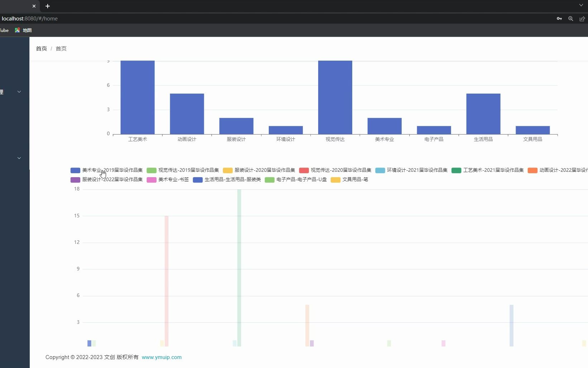
Task: Expand the tab search chevron at top right
Action: coord(581,5)
